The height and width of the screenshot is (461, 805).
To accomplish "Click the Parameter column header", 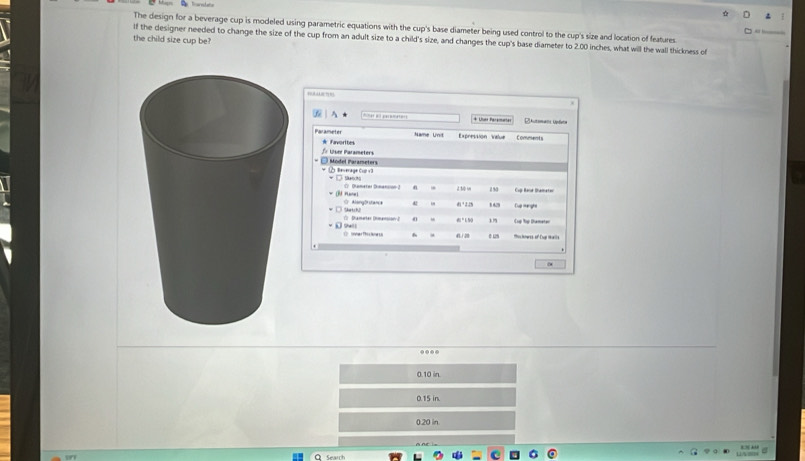I will pyautogui.click(x=328, y=132).
